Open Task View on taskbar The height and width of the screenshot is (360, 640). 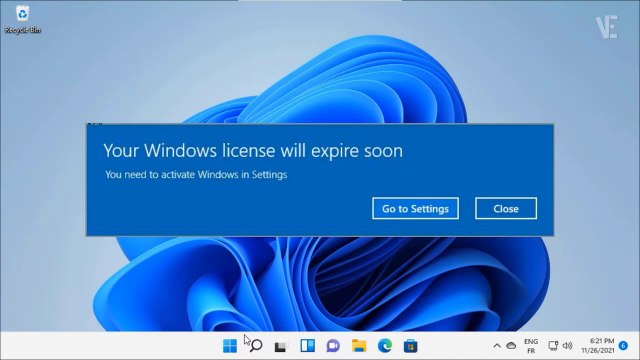[x=281, y=346]
